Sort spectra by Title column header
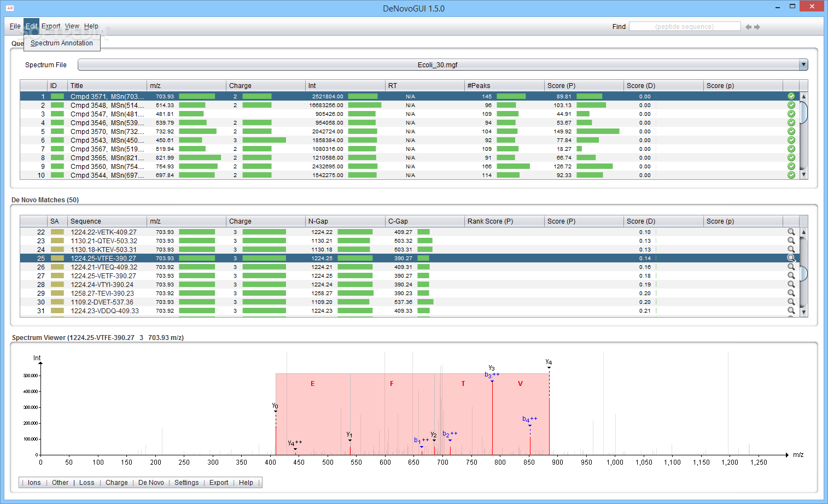This screenshot has width=828, height=504. point(107,86)
